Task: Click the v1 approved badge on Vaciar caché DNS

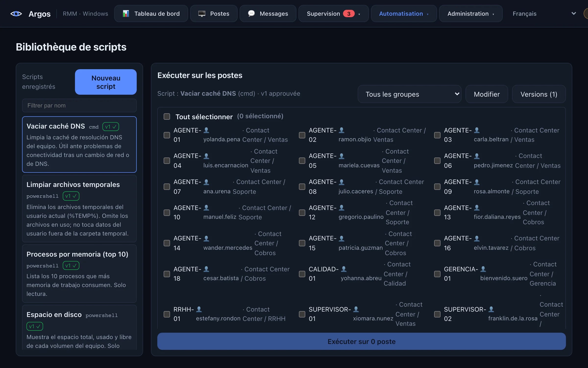Action: [x=111, y=127]
